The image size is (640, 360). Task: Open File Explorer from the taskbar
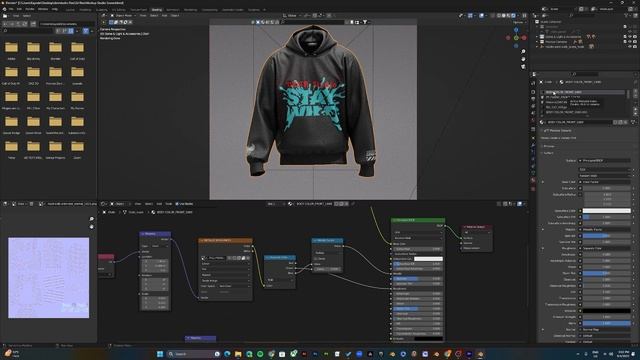coord(238,354)
